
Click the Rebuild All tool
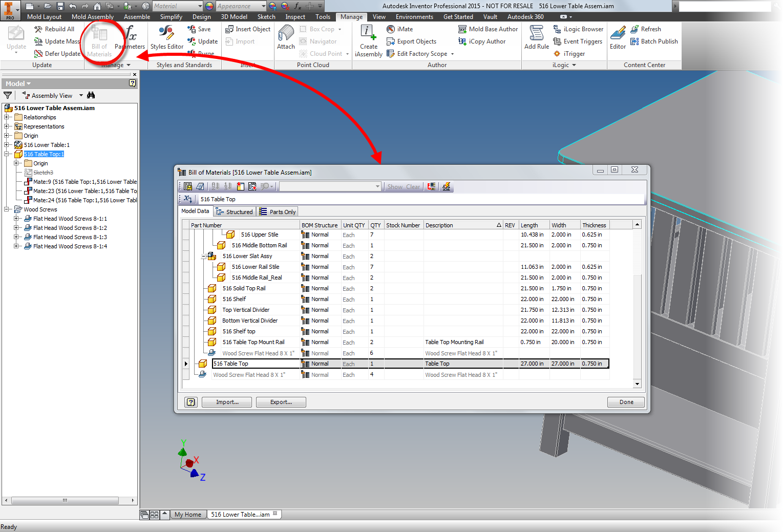54,29
